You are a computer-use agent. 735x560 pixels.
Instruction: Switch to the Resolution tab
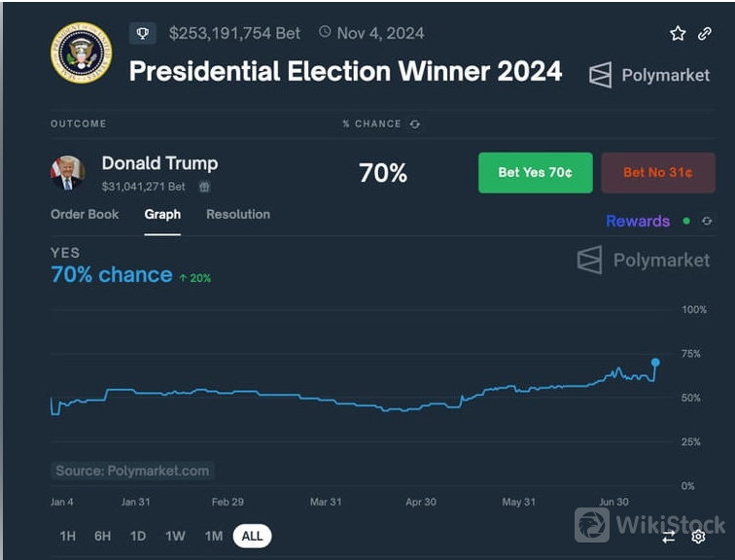click(x=238, y=214)
